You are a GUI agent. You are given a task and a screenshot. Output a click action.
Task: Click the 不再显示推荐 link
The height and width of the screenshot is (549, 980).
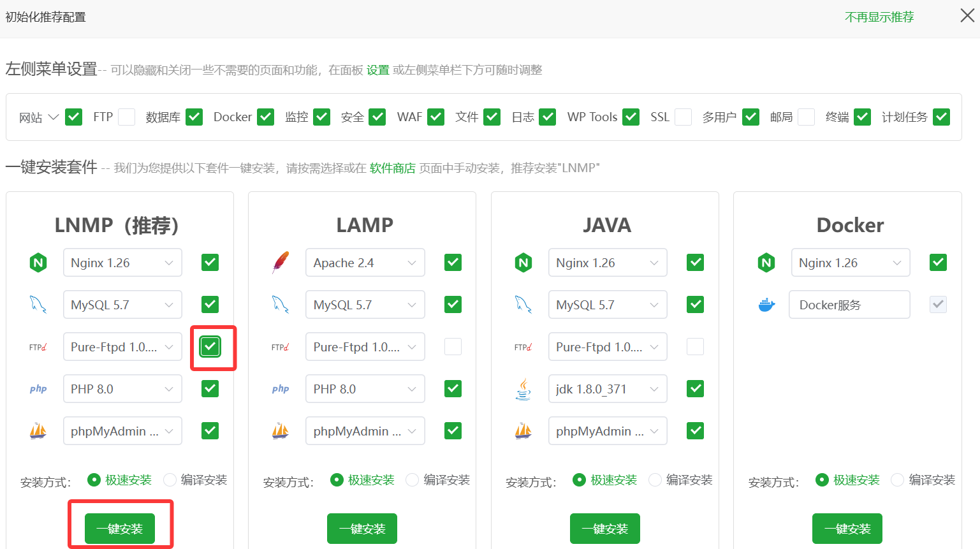click(x=879, y=17)
